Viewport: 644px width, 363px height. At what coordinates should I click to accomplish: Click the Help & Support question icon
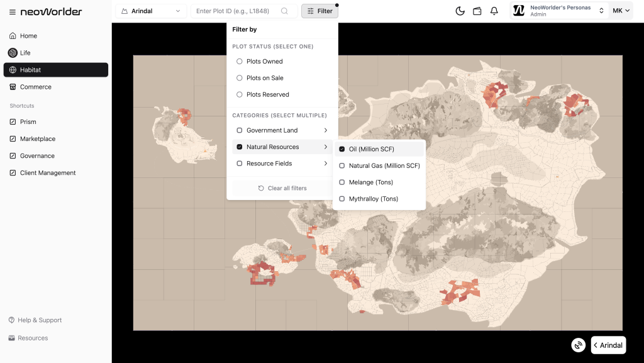11,320
